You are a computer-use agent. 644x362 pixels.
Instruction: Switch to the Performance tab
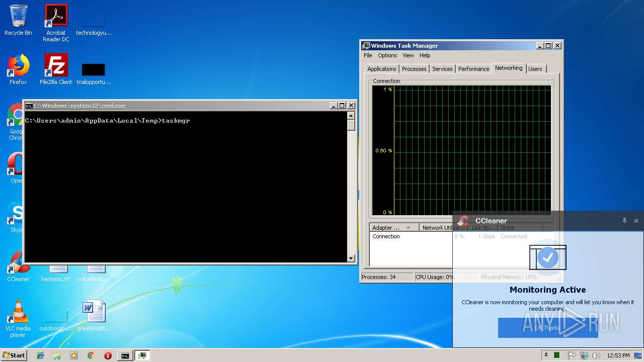[x=473, y=69]
